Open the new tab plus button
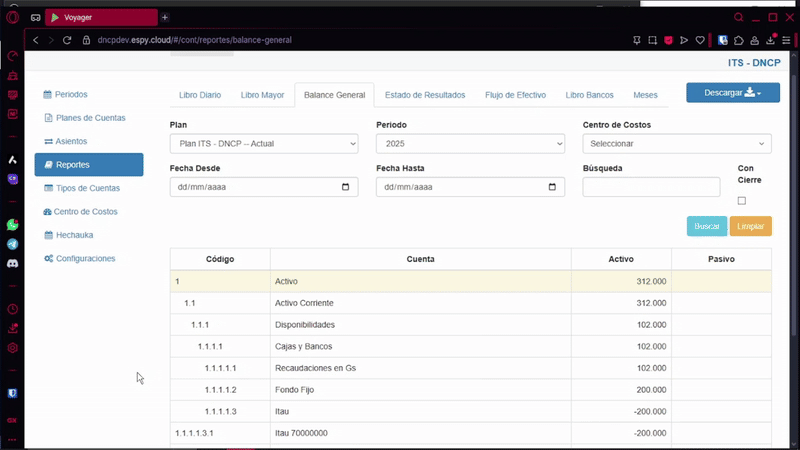The image size is (800, 450). pyautogui.click(x=165, y=17)
